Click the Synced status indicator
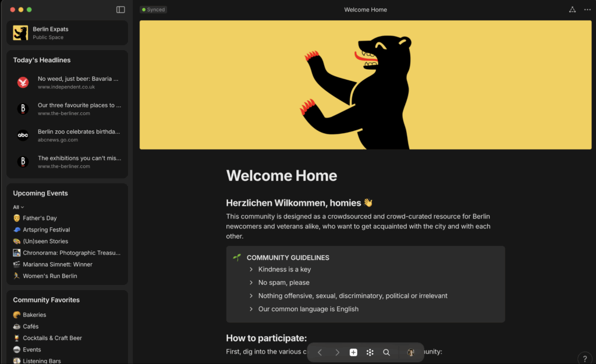 (154, 10)
